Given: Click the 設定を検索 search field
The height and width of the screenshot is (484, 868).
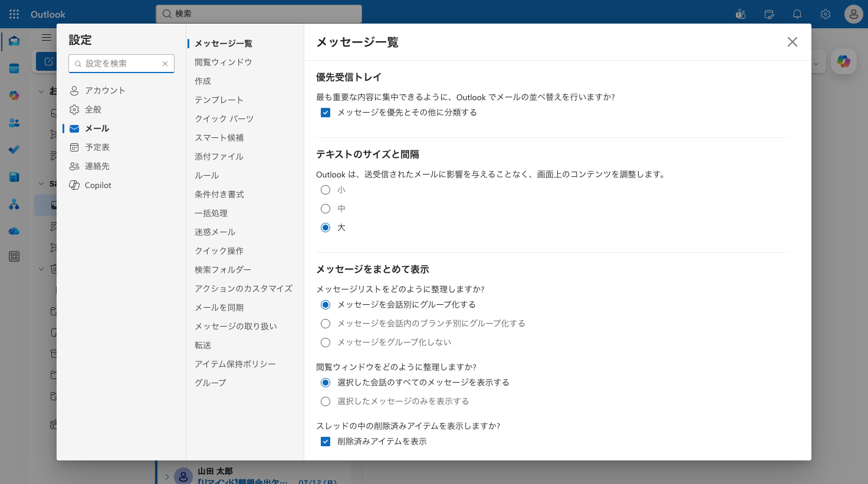Looking at the screenshot, I should point(121,64).
